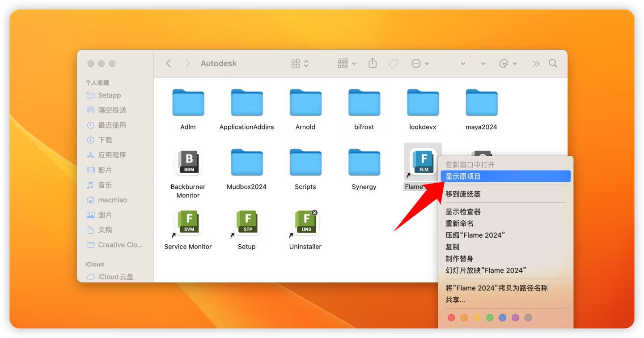The width and height of the screenshot is (644, 338).
Task: Select the Setup STP icon
Action: pyautogui.click(x=246, y=222)
